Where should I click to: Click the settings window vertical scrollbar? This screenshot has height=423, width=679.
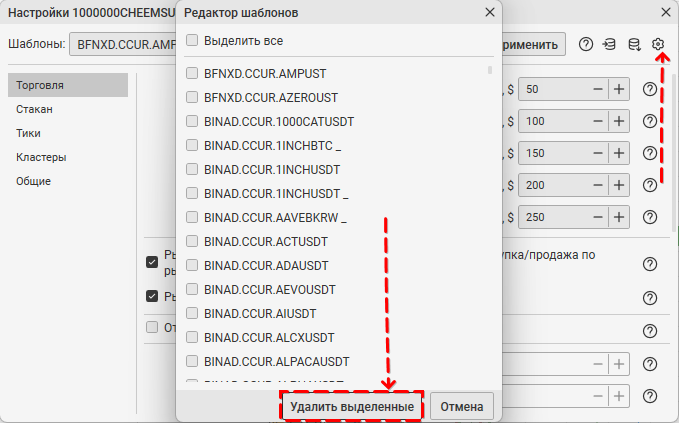click(x=675, y=152)
